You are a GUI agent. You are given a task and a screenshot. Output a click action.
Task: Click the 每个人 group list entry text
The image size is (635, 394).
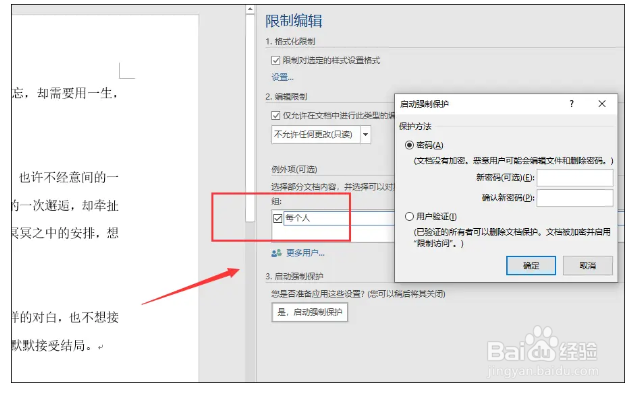point(298,218)
